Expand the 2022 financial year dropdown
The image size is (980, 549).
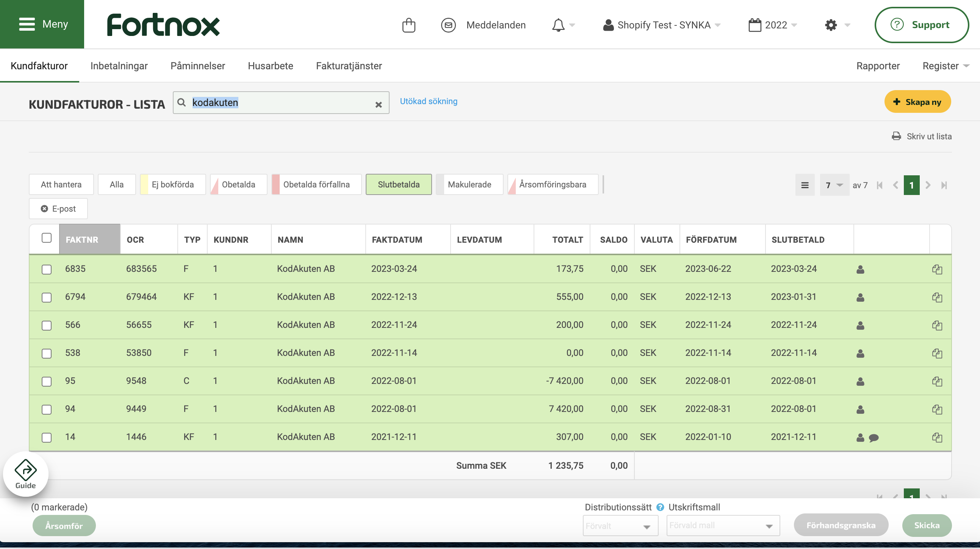point(773,25)
